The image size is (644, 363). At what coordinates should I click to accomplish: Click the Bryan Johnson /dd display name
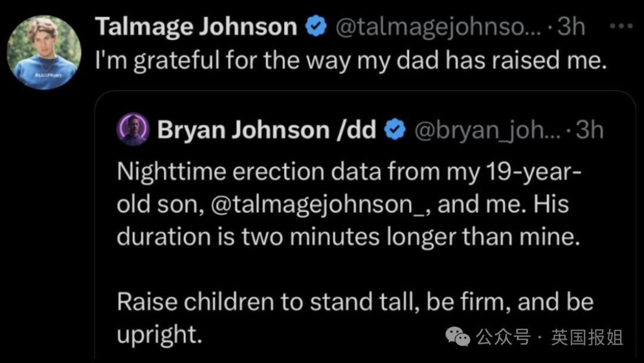coord(267,130)
